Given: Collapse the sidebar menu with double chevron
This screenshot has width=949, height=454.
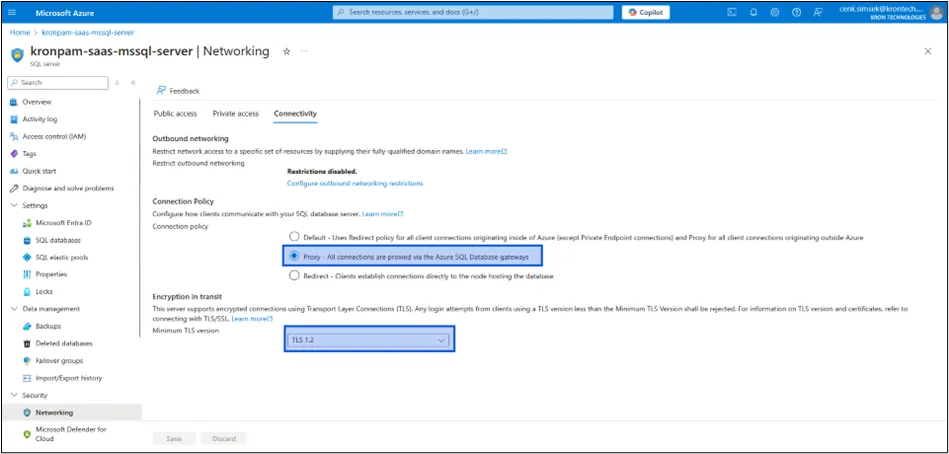Looking at the screenshot, I should [x=133, y=82].
